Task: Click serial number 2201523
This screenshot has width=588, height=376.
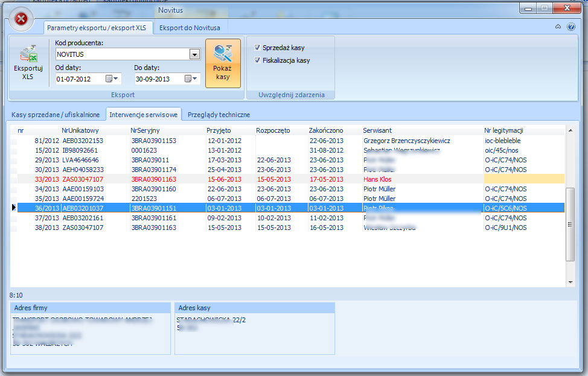Action: (x=144, y=199)
